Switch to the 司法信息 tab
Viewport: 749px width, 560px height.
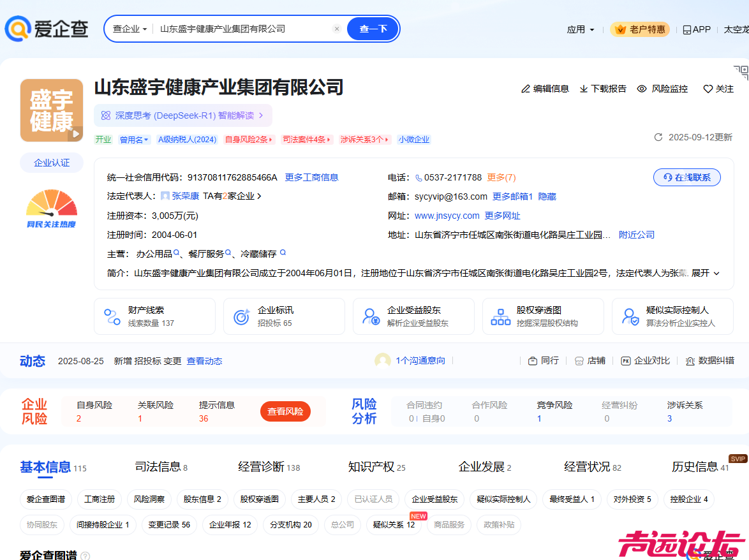[161, 467]
